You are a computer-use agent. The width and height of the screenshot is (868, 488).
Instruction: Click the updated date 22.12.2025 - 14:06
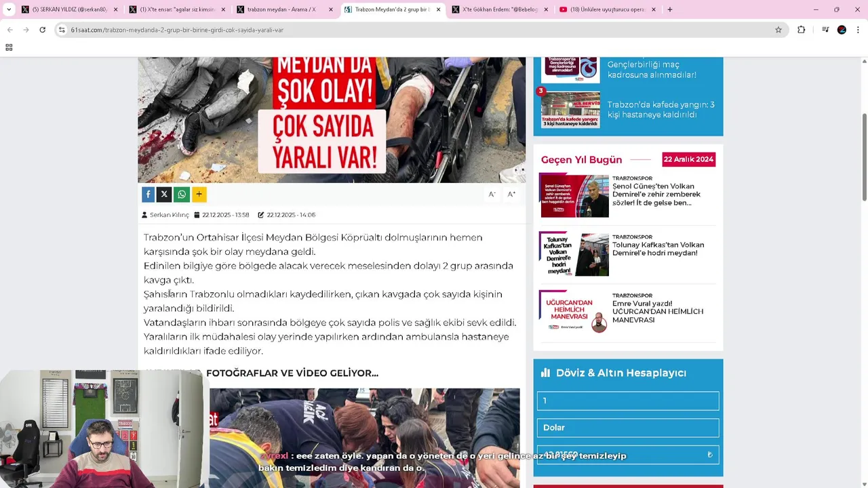291,215
